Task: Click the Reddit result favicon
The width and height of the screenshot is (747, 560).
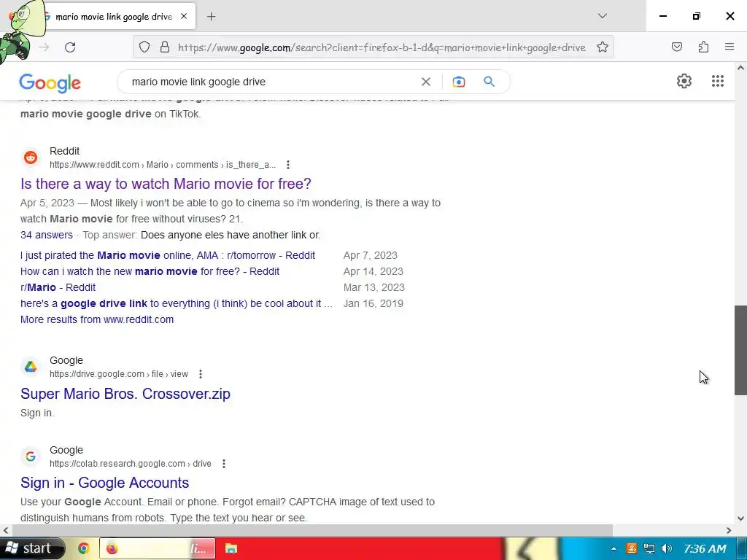Action: click(x=31, y=157)
